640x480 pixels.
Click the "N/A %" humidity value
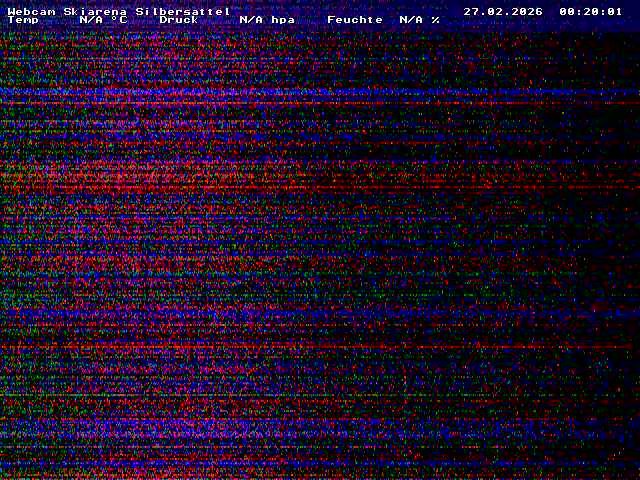[420, 20]
